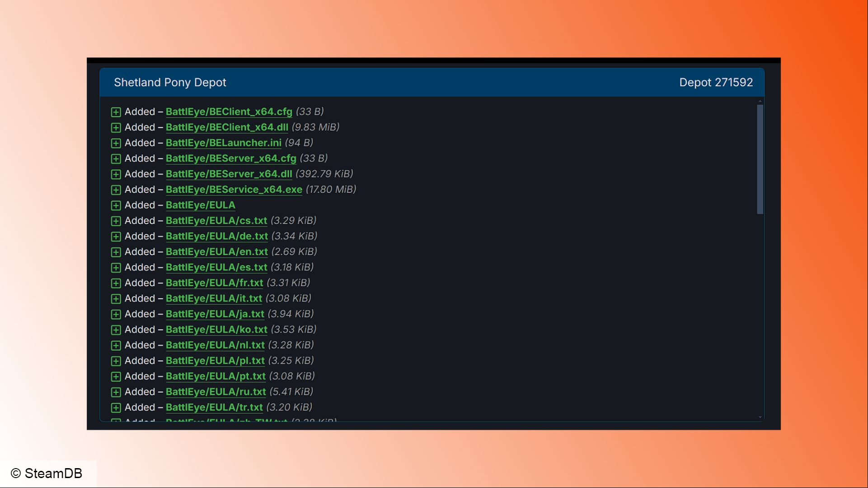Open the BattlEye/BEServer_x64.dll link
This screenshot has width=868, height=488.
[229, 174]
